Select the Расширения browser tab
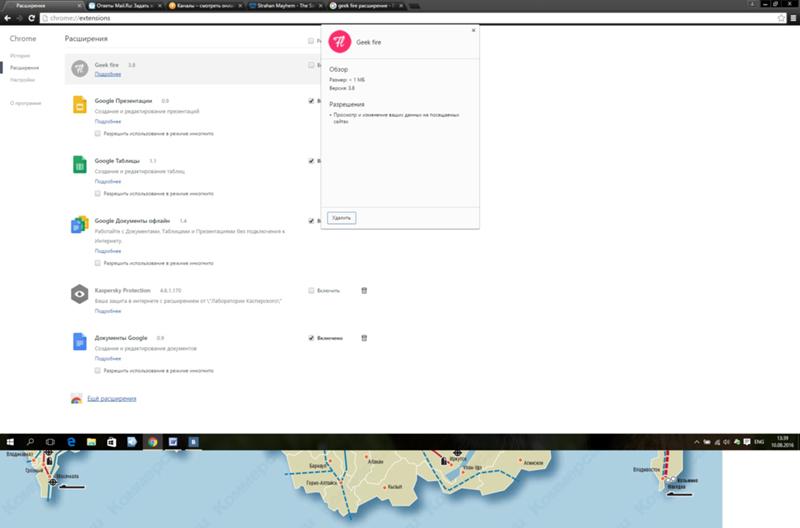The width and height of the screenshot is (800, 528). point(44,6)
